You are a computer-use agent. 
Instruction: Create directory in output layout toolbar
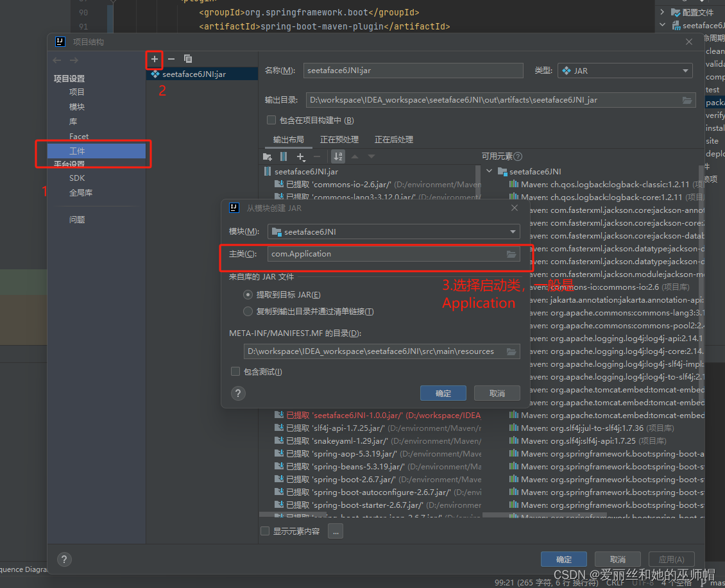click(x=268, y=156)
